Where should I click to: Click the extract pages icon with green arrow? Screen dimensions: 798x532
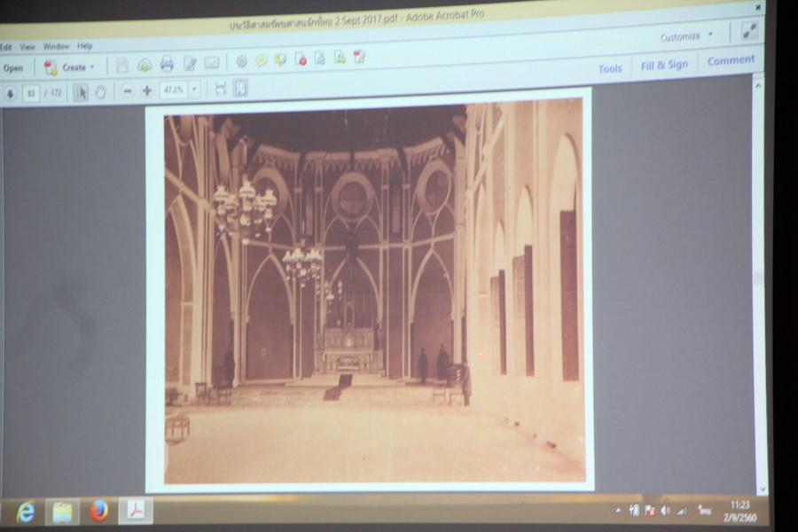pos(340,58)
